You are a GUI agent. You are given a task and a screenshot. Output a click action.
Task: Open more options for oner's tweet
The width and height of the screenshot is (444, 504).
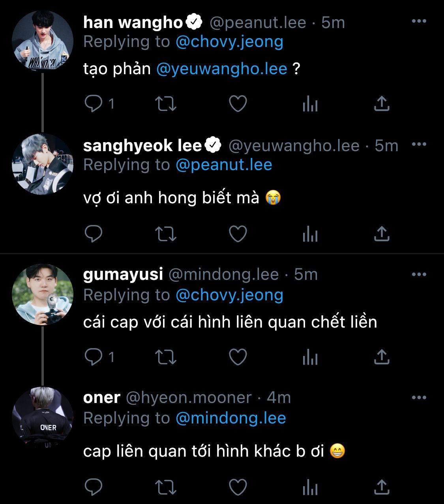419,397
